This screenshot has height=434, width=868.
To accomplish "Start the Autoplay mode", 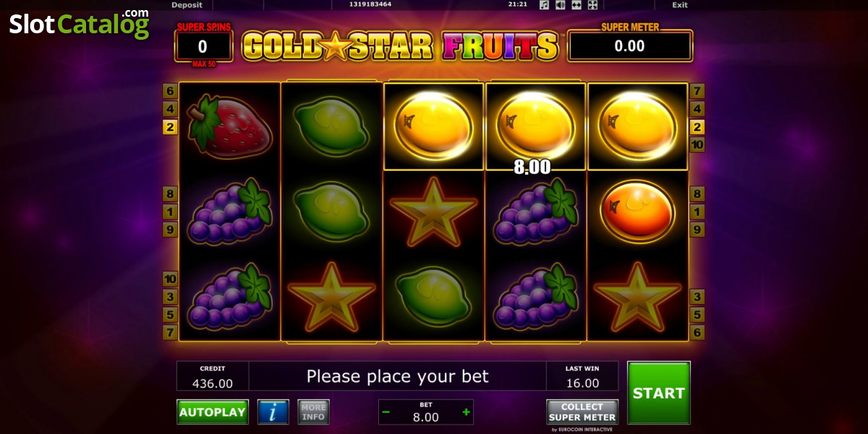I will pyautogui.click(x=213, y=412).
